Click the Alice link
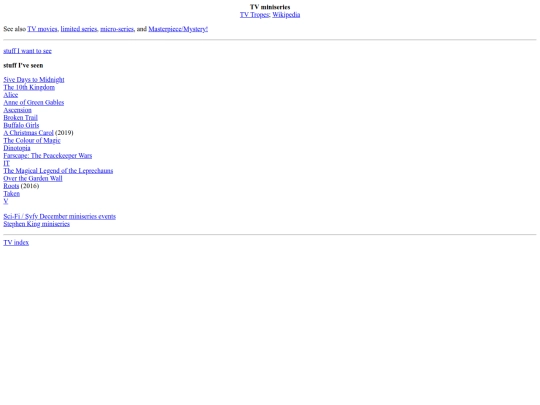Image resolution: width=540 pixels, height=405 pixels. click(11, 95)
